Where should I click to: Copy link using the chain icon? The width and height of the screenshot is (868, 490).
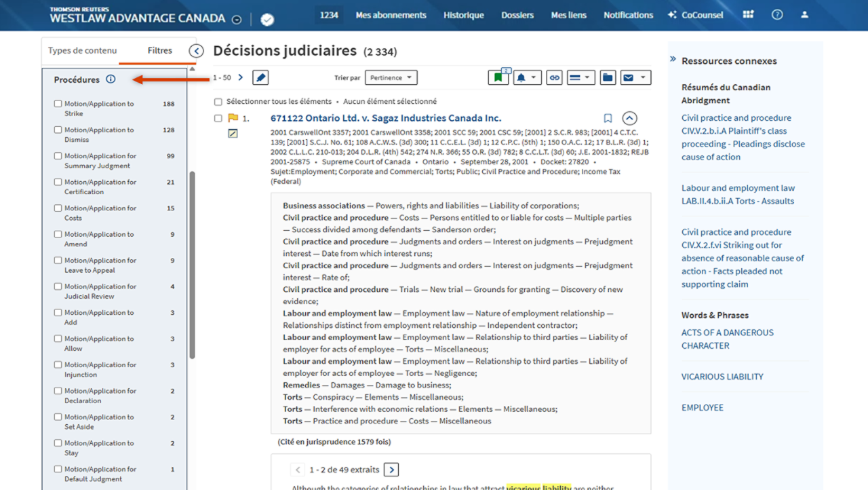coord(555,78)
